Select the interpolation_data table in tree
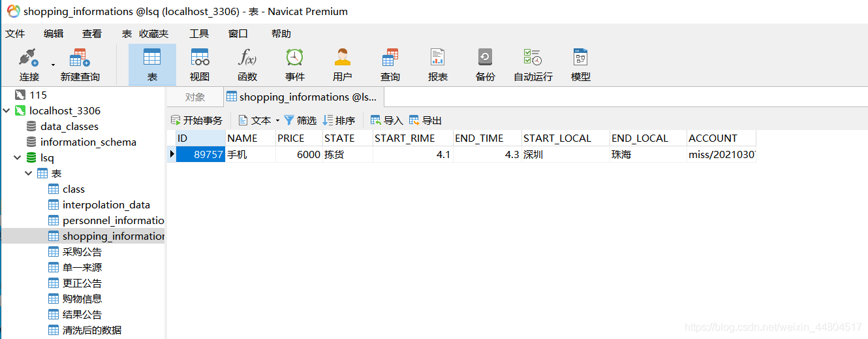Viewport: 868px width, 339px height. pyautogui.click(x=106, y=205)
